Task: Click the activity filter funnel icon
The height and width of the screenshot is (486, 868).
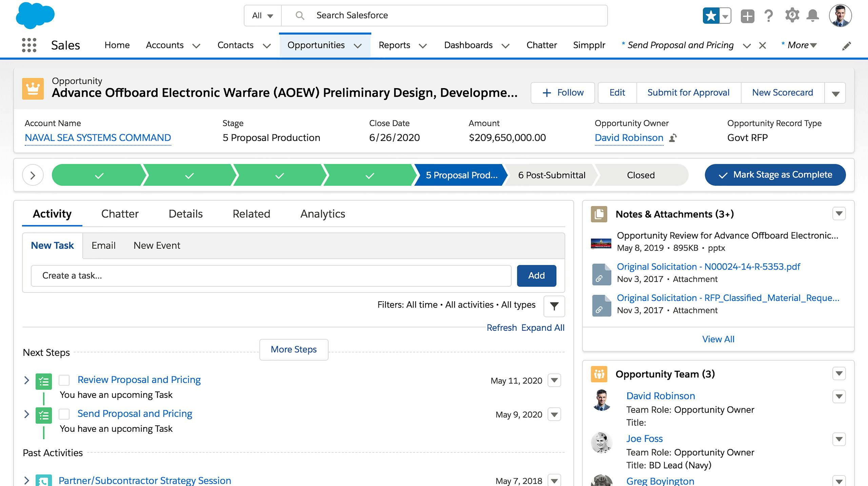Action: (x=554, y=306)
